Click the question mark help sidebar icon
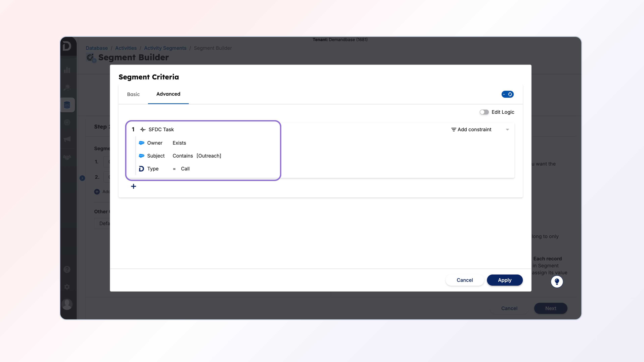This screenshot has height=362, width=644. point(67,269)
